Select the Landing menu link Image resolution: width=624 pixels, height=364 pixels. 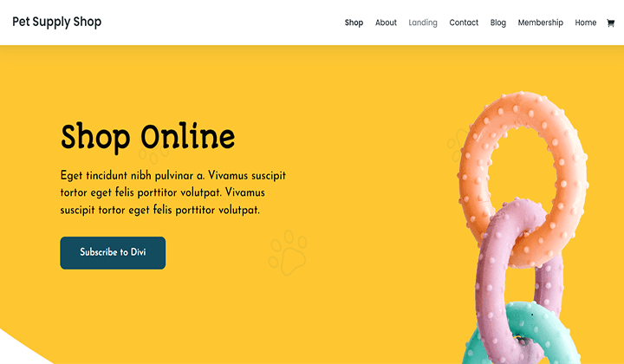[423, 23]
